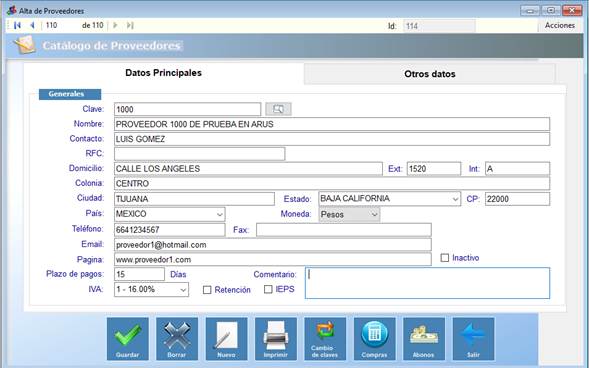Click the Contacto field with LUIS GOMEZ
Viewport: 589px width, 368px height.
click(332, 139)
